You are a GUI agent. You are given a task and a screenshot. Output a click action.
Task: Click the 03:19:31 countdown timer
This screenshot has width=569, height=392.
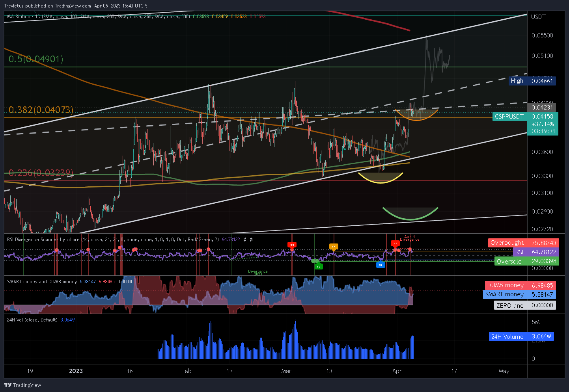(x=543, y=131)
